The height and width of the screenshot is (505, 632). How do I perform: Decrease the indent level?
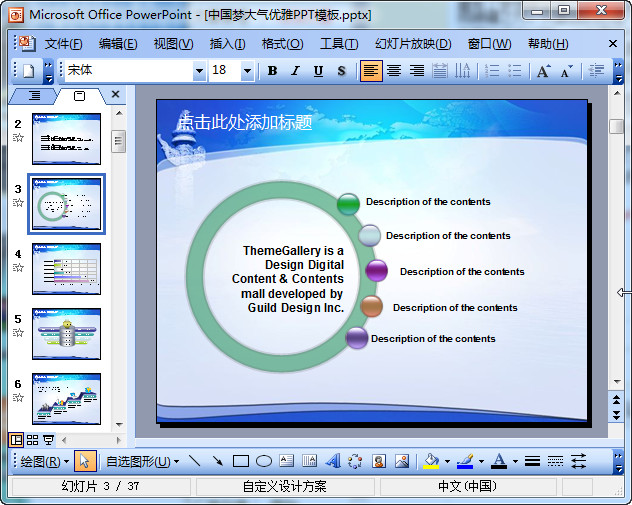tap(596, 71)
